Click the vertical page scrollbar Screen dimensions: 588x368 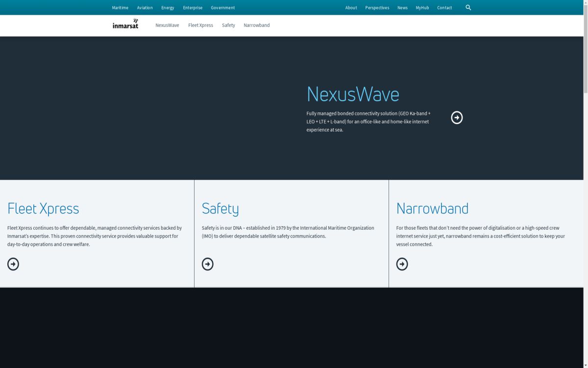click(585, 49)
